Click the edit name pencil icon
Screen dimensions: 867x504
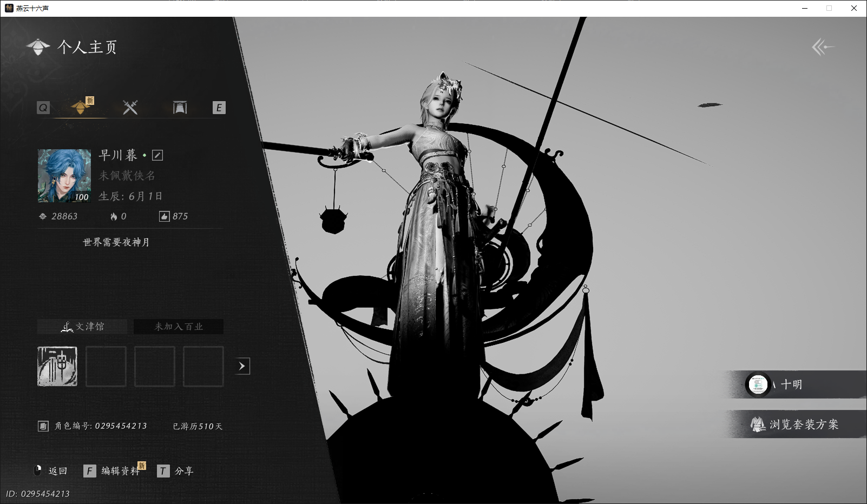click(x=157, y=155)
